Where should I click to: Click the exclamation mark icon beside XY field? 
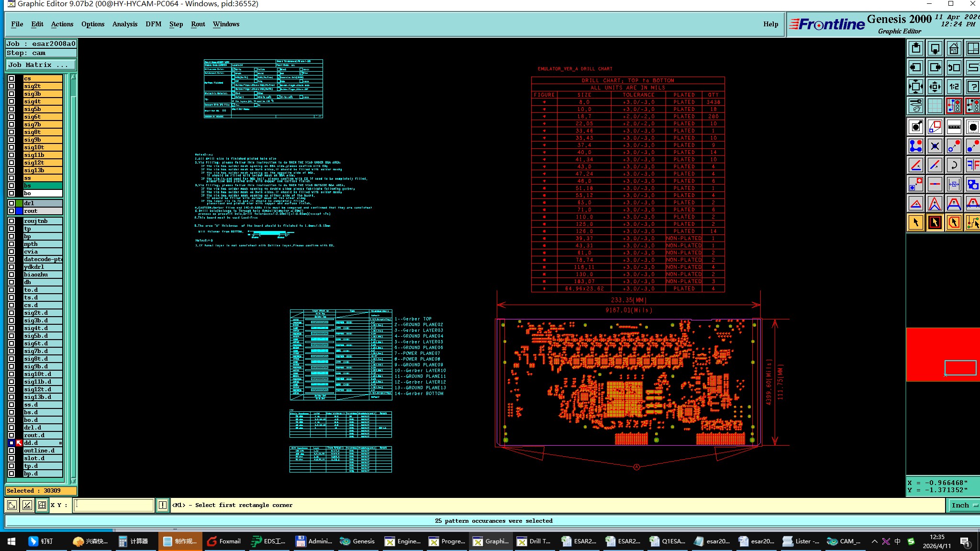coord(163,505)
